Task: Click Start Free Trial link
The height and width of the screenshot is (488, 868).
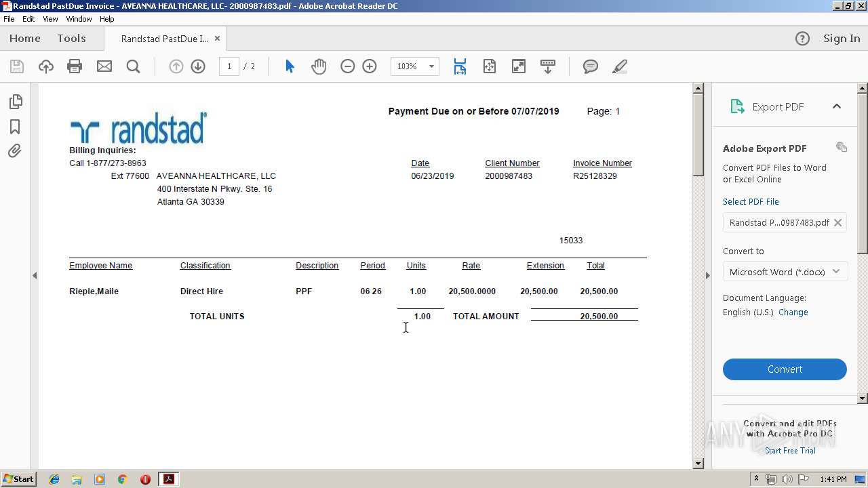Action: coord(790,451)
